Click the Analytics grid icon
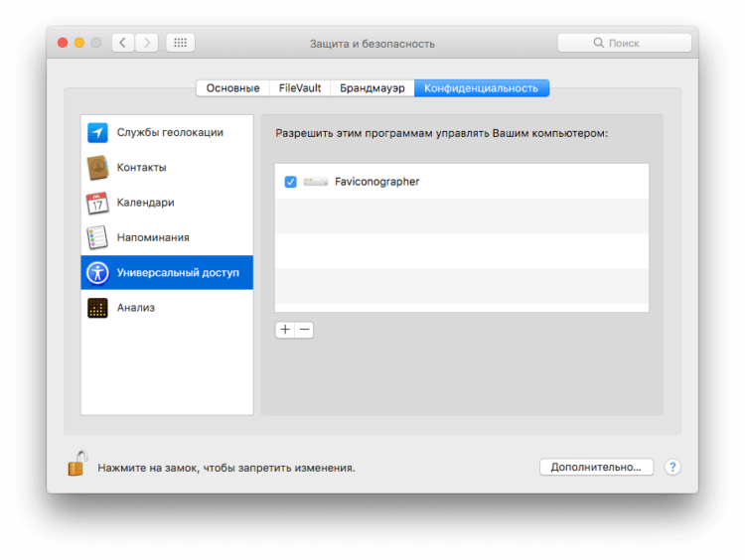The width and height of the screenshot is (745, 560). (x=97, y=308)
